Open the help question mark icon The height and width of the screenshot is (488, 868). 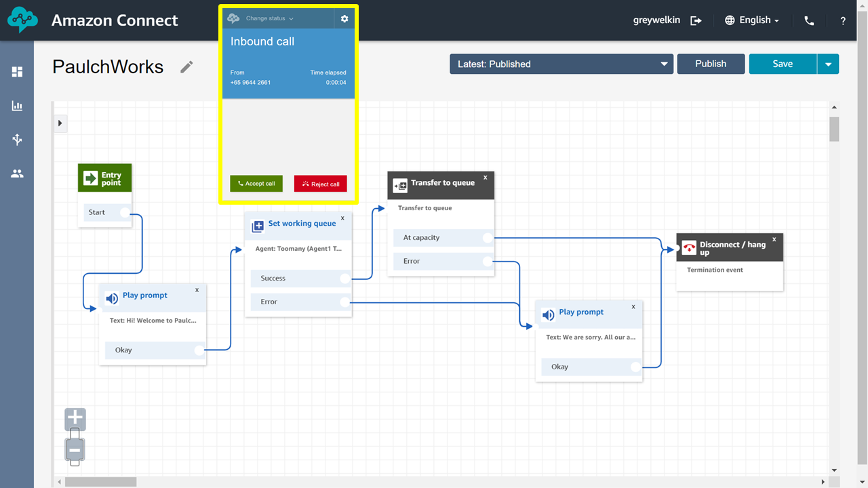coord(843,20)
